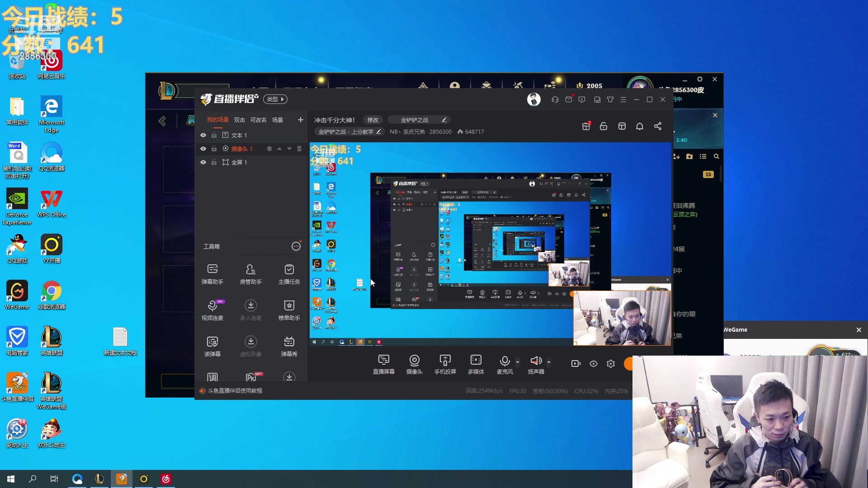Viewport: 868px width, 488px height.
Task: Hide the 文本 1 layer with the eye icon
Action: coord(203,135)
